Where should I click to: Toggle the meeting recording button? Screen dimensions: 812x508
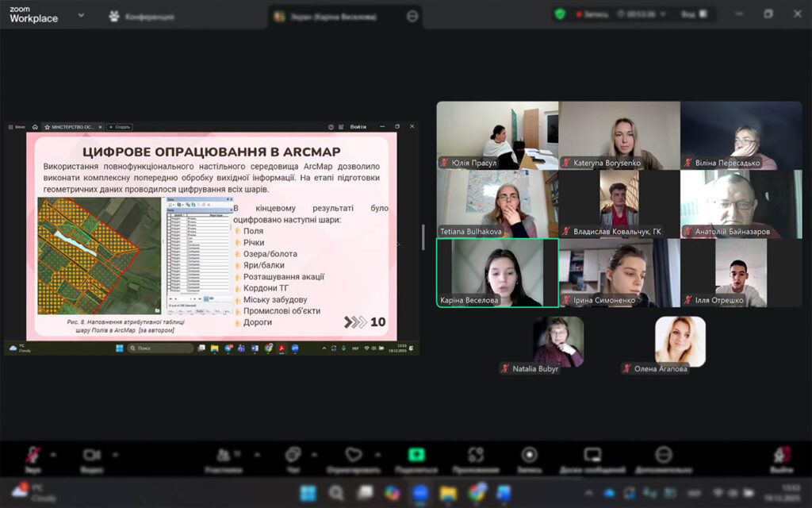tap(529, 456)
